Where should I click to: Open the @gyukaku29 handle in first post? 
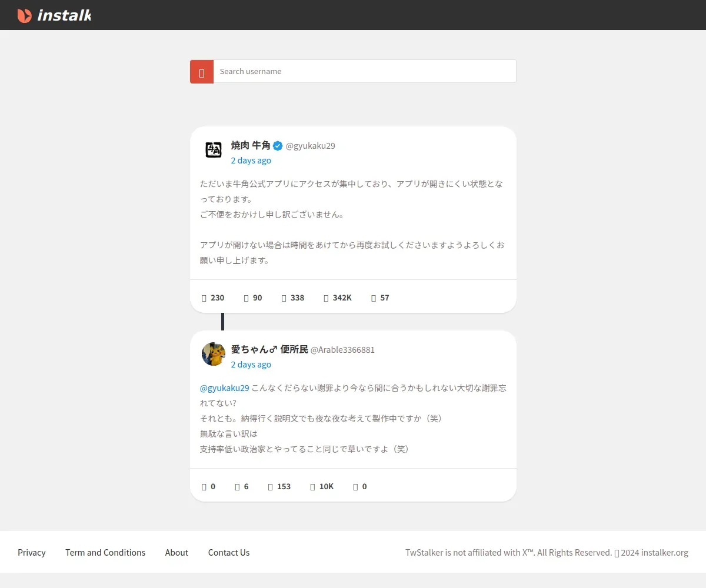311,146
